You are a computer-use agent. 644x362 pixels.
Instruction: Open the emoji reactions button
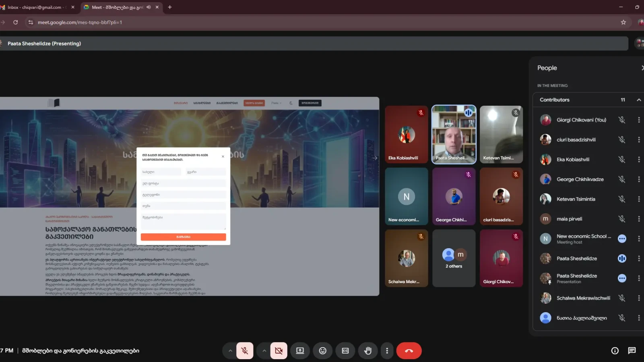pos(322,351)
